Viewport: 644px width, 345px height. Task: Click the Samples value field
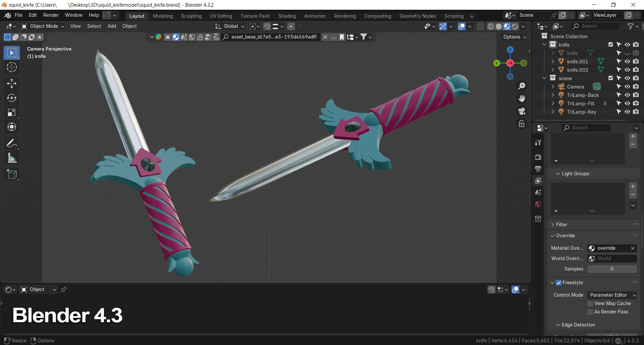(x=612, y=269)
